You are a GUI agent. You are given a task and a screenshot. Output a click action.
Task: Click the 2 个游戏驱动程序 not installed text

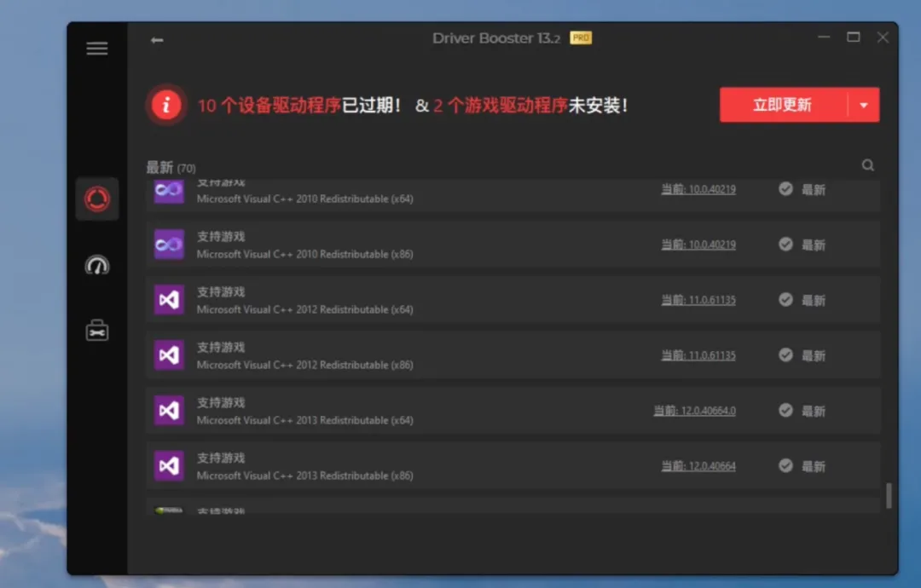click(x=501, y=106)
